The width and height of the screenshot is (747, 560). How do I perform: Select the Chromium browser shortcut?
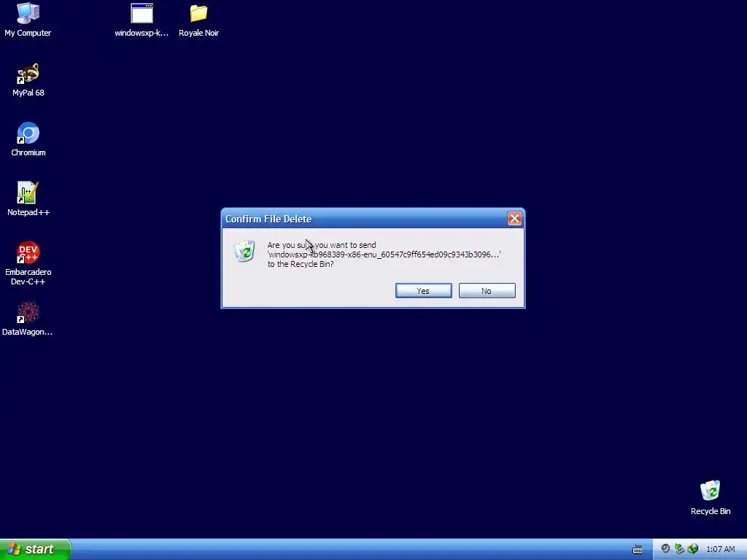click(x=28, y=140)
